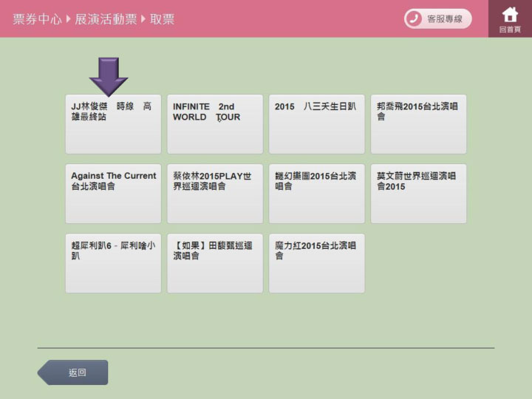Image resolution: width=532 pixels, height=399 pixels.
Task: Choose 謎幻樂團2015台北演唱會 event
Action: point(317,194)
